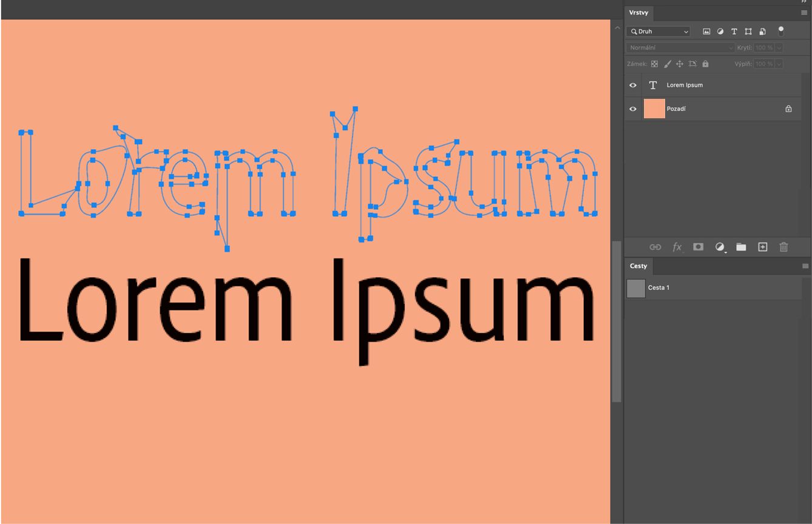Click the Výplň fill value field
812x524 pixels.
[764, 64]
